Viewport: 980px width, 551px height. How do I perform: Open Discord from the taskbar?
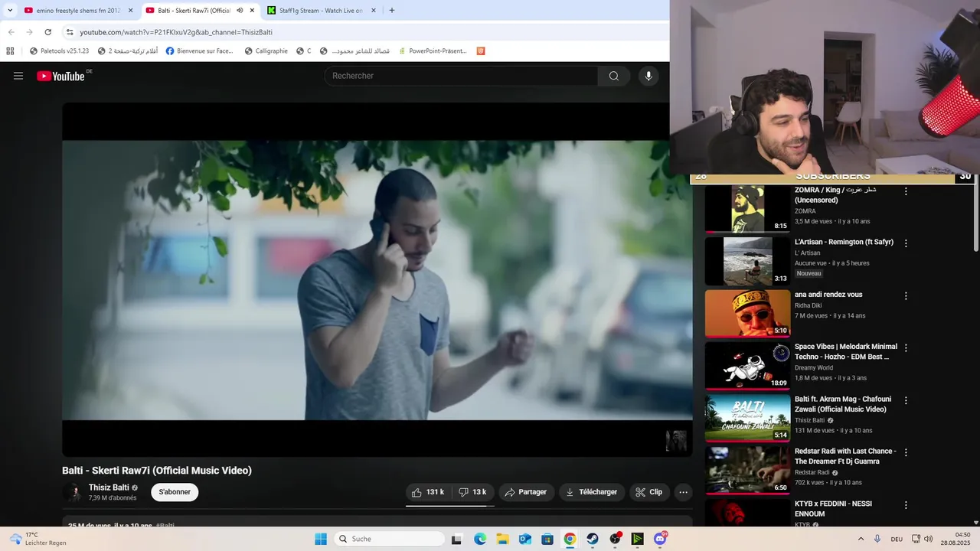coord(660,539)
